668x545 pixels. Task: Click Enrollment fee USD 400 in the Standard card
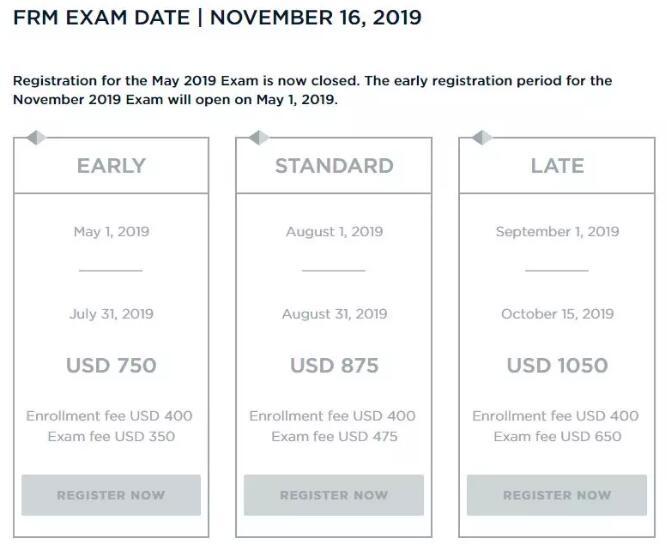(x=334, y=416)
